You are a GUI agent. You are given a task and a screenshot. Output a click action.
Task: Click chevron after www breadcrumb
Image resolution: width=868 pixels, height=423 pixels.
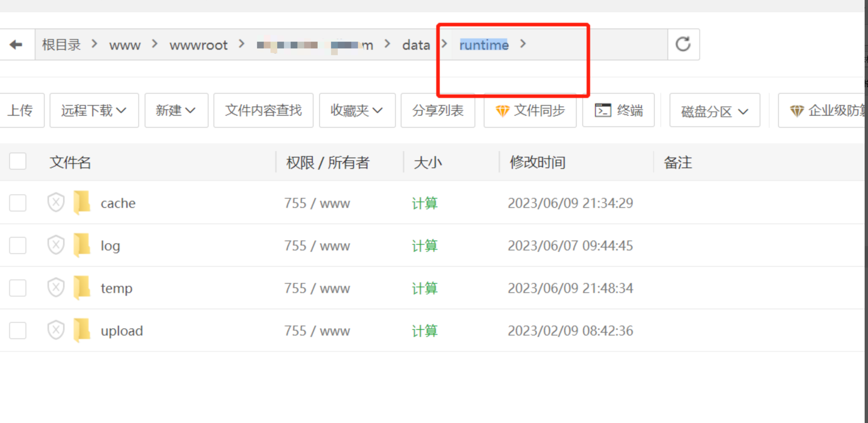155,43
